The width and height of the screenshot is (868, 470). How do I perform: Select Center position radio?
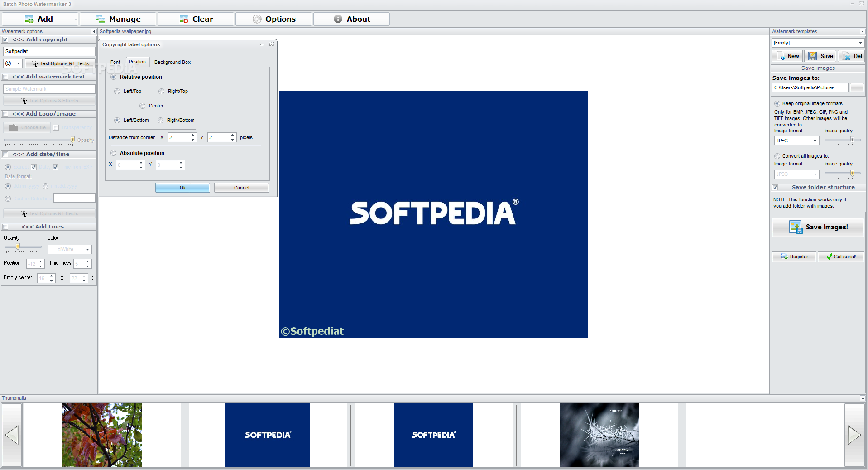click(143, 106)
